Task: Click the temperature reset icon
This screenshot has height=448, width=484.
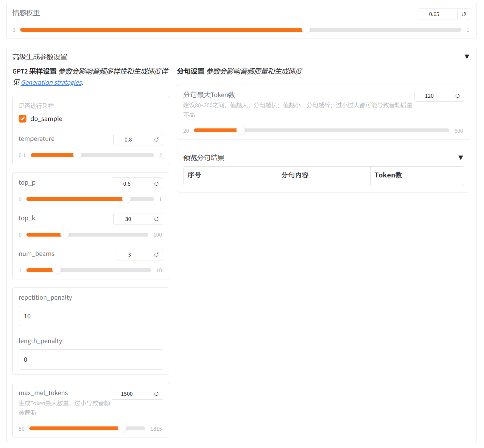Action: [x=156, y=140]
